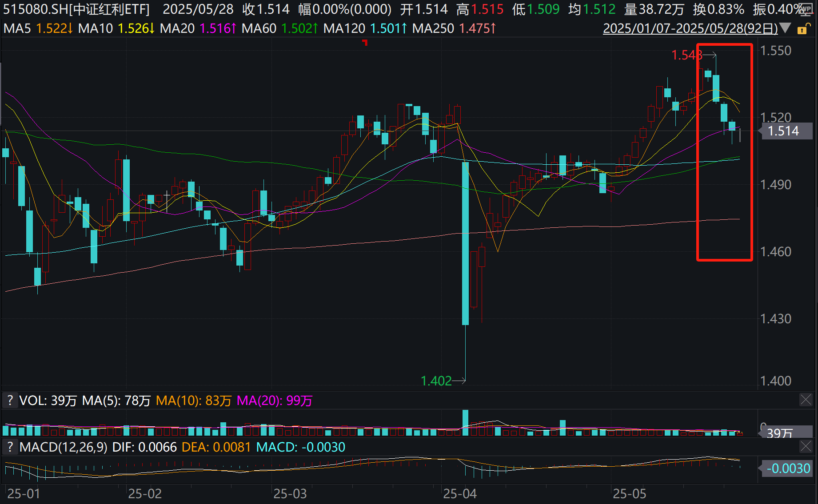
Task: Click the small red marker above chart
Action: (x=365, y=43)
